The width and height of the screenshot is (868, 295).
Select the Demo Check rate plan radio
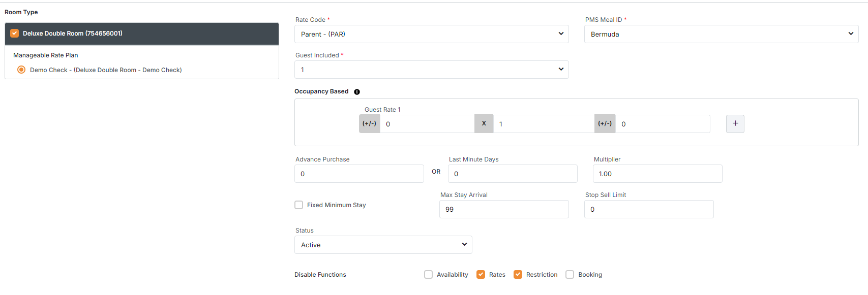click(x=21, y=70)
